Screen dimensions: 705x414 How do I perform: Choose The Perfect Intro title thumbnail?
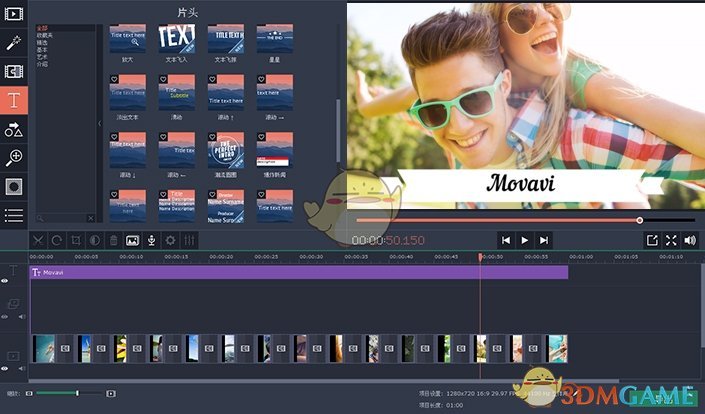coord(226,150)
